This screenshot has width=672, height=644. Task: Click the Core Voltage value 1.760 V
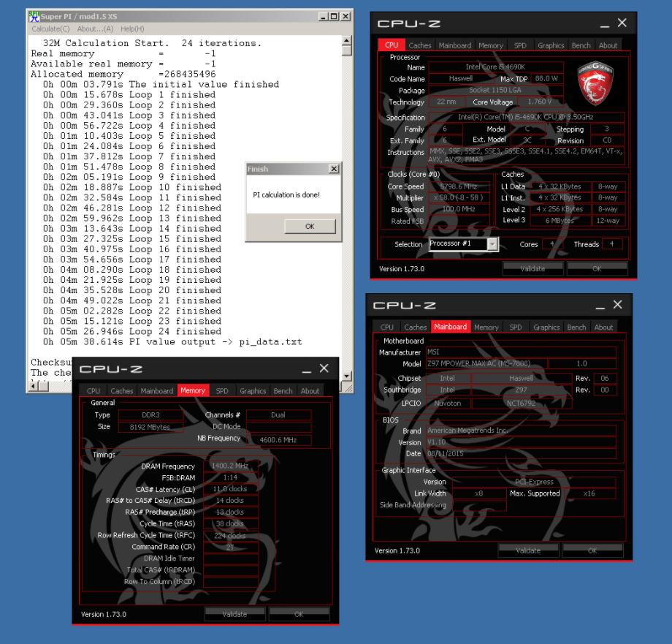[540, 102]
